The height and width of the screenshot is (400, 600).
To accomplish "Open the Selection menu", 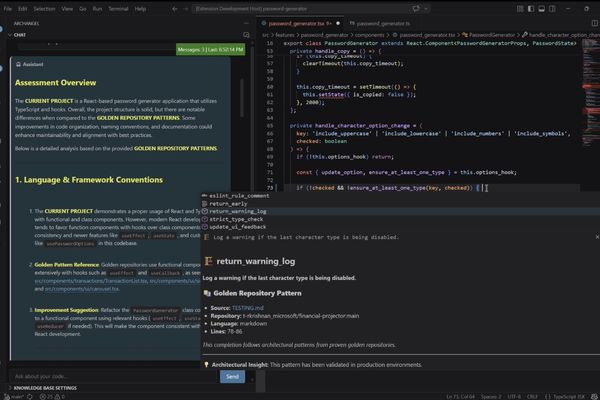I will (x=44, y=8).
